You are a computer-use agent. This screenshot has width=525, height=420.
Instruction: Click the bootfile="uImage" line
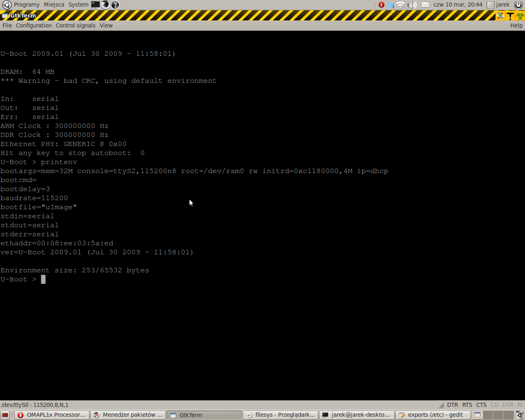tap(39, 207)
